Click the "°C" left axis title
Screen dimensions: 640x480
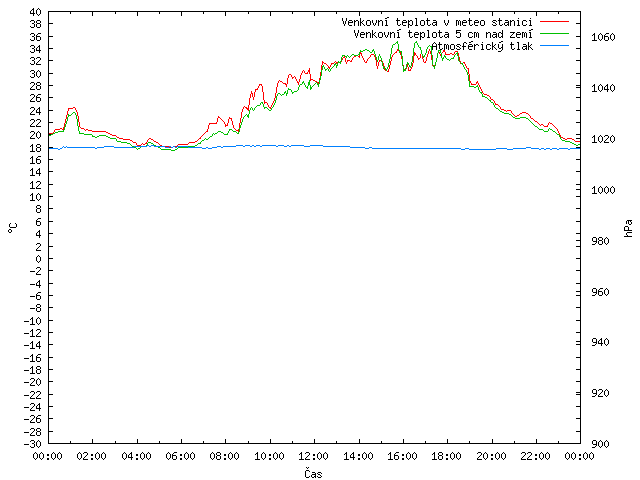[13, 228]
